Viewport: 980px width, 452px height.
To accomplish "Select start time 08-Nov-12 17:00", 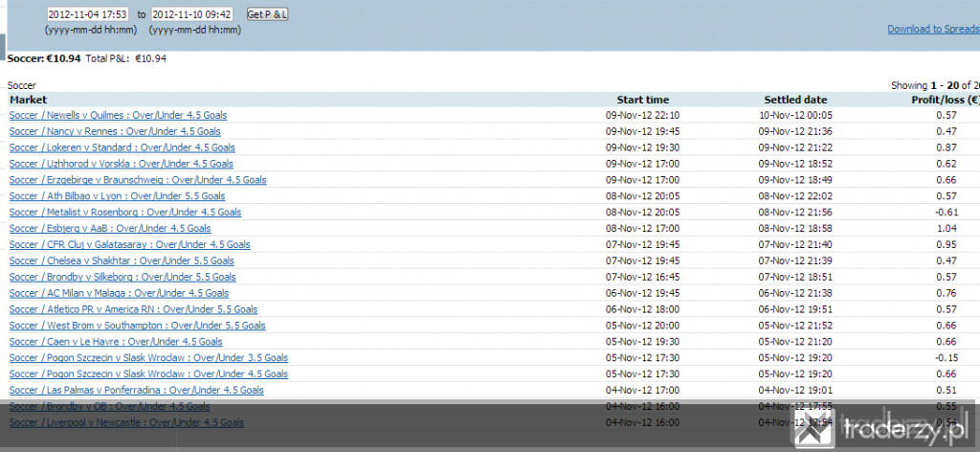I will point(642,229).
